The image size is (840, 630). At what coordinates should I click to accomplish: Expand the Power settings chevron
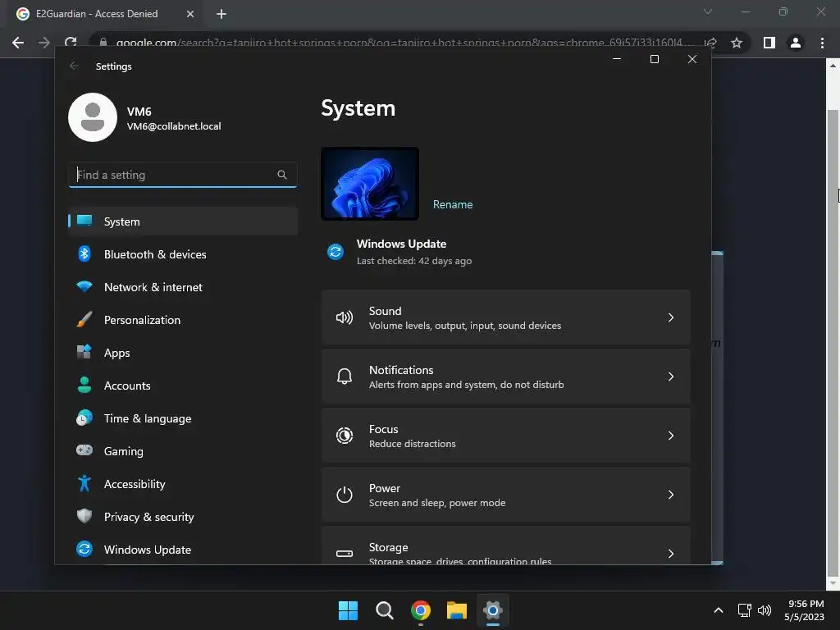tap(671, 495)
